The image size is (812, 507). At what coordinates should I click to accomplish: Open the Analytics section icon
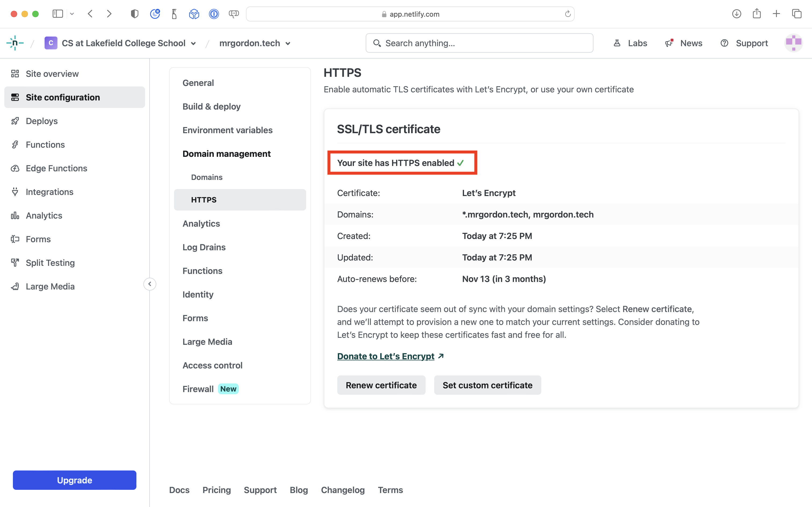coord(16,215)
